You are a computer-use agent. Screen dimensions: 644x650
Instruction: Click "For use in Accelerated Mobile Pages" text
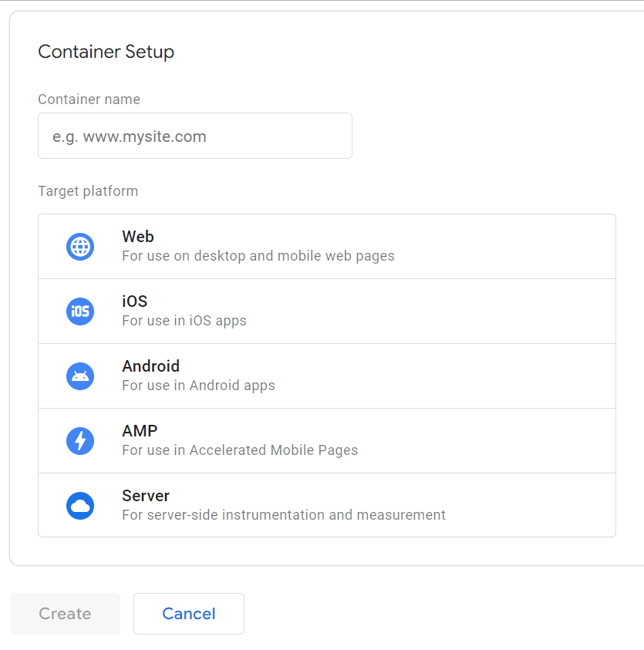[x=240, y=450]
